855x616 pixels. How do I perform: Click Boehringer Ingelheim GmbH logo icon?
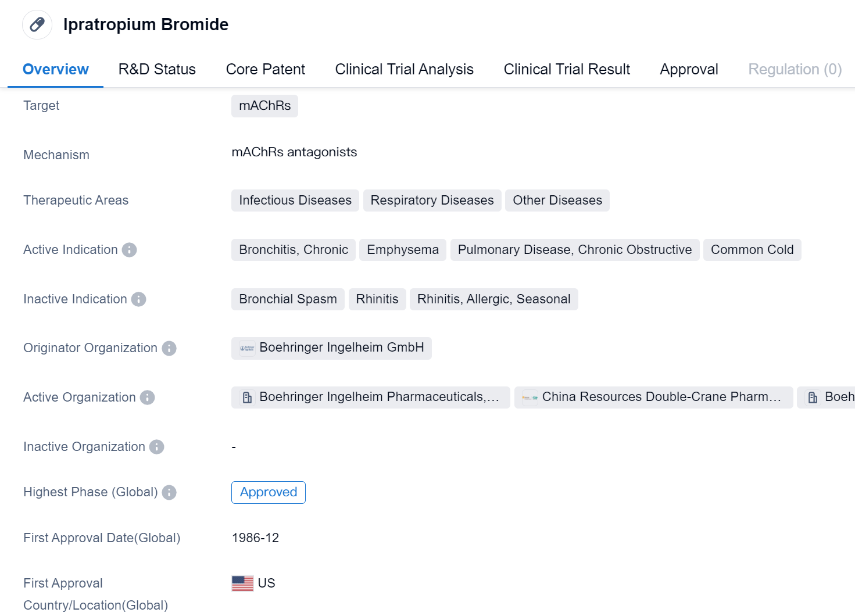[x=247, y=348]
